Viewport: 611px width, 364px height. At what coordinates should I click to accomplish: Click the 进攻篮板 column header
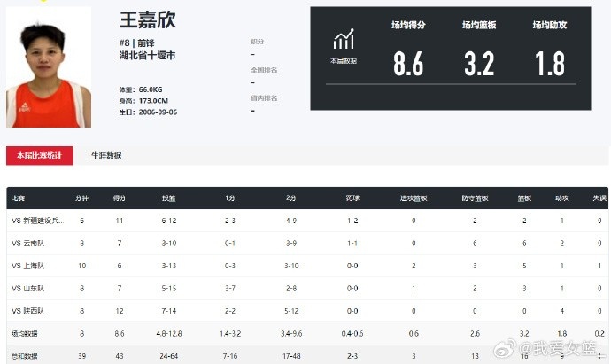coord(414,198)
